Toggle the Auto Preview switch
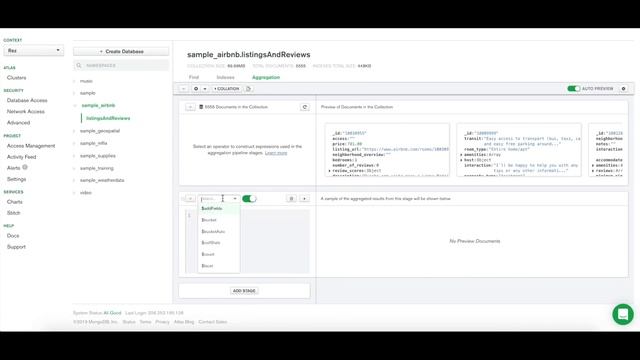 click(573, 89)
